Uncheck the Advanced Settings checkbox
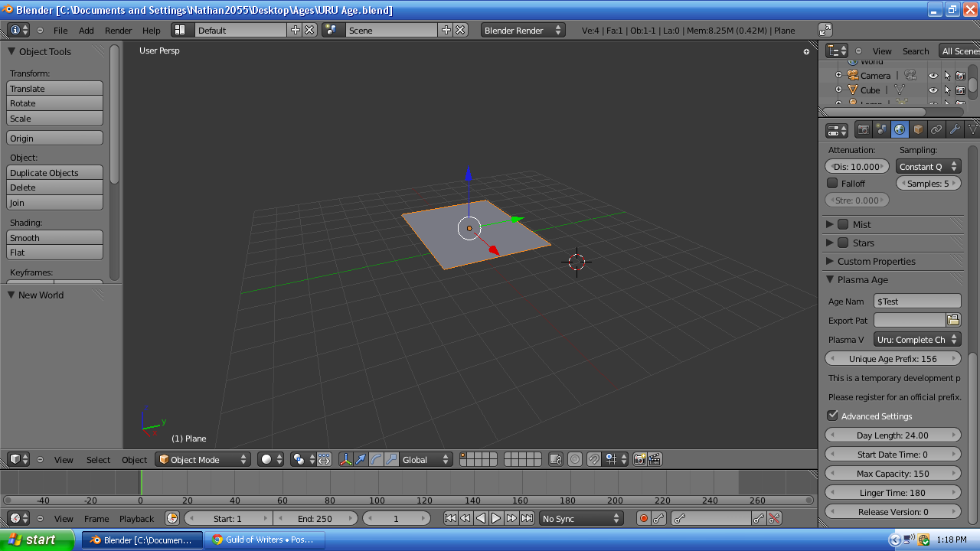Screen dimensions: 980x551 [x=832, y=416]
